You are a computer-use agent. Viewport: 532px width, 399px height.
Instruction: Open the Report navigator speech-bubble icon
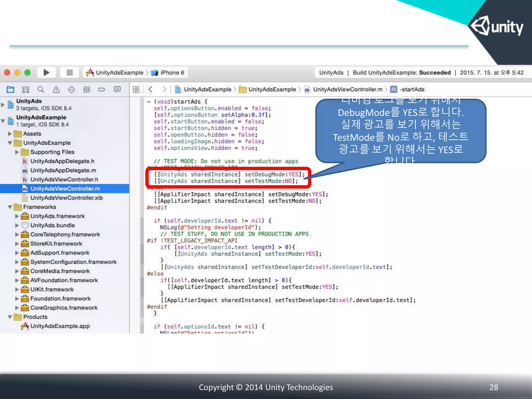(117, 90)
